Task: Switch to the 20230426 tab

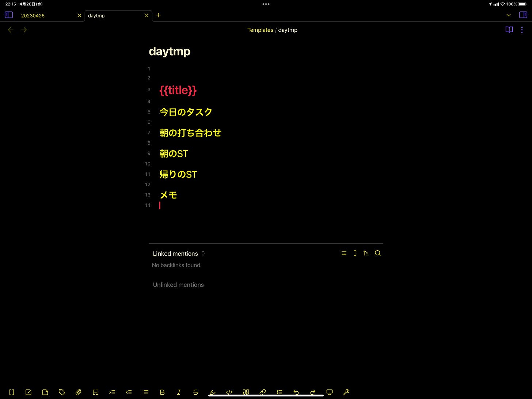Action: (x=33, y=16)
